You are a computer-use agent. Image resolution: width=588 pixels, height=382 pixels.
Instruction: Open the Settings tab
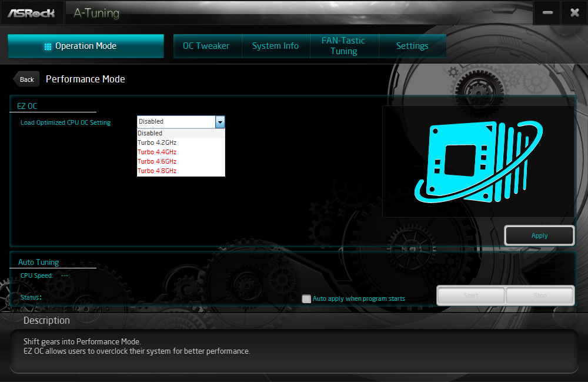[413, 46]
